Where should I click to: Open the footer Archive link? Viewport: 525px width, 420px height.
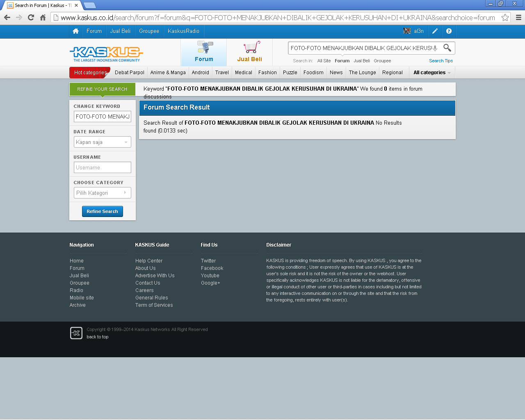[x=78, y=305]
